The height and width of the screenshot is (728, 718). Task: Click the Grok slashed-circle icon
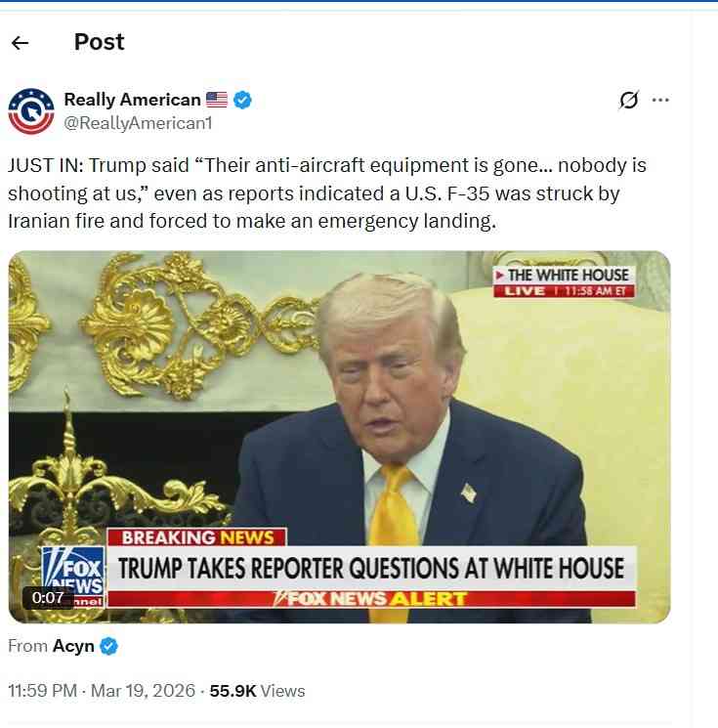629,100
